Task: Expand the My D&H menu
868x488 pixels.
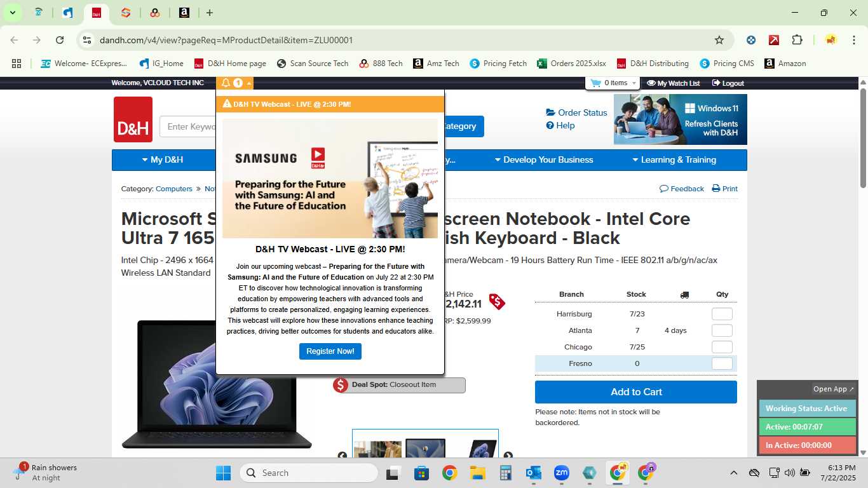Action: [x=163, y=159]
